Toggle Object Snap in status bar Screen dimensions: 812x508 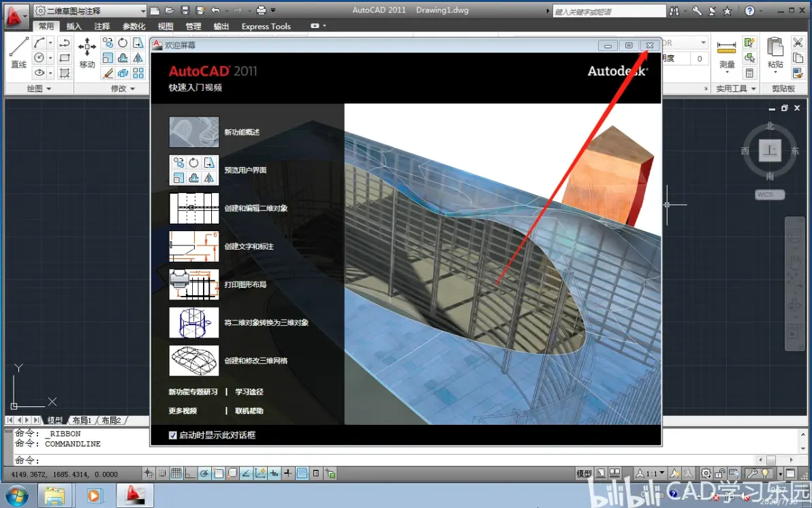[218, 473]
